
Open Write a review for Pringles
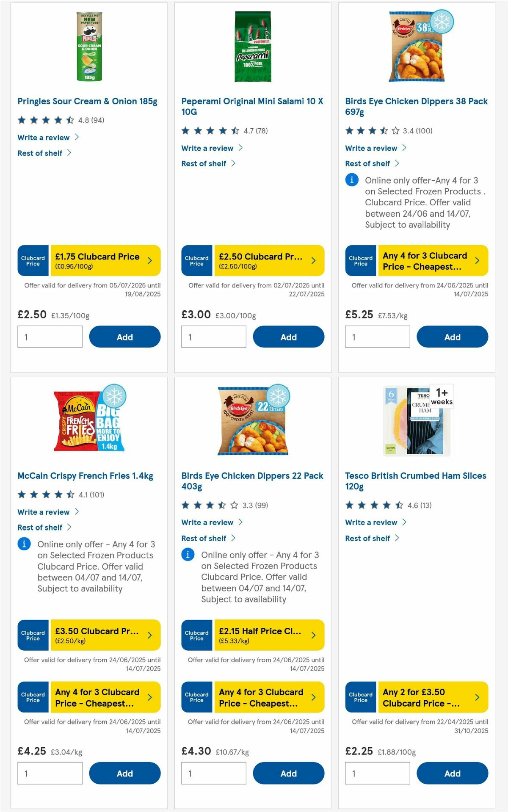coord(44,137)
